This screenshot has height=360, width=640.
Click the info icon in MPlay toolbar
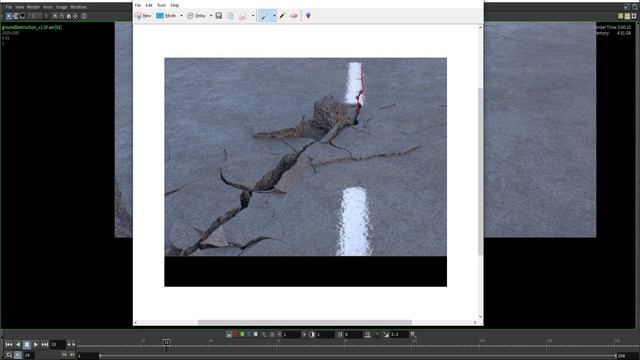[x=84, y=16]
